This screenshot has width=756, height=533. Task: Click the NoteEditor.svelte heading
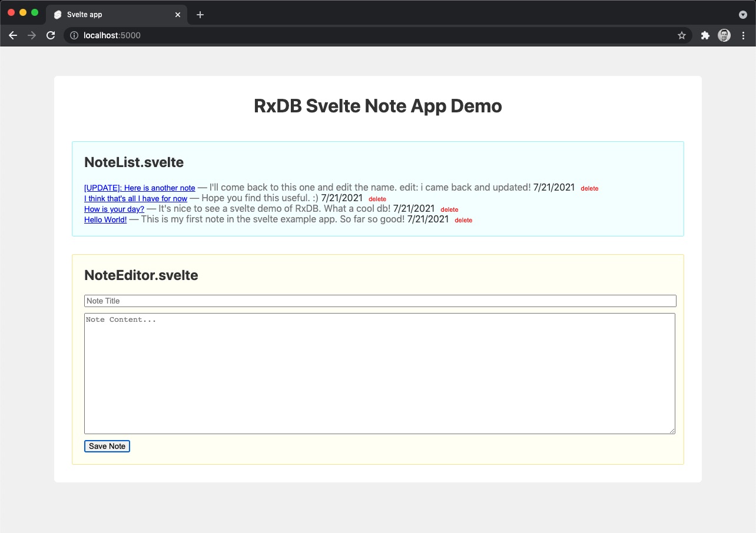(141, 275)
